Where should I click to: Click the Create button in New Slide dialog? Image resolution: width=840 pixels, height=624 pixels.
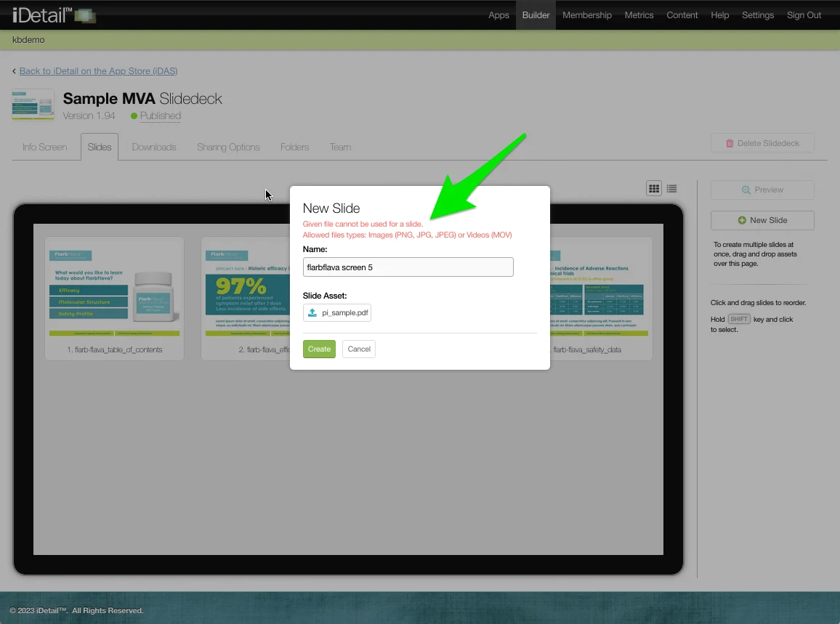point(319,349)
